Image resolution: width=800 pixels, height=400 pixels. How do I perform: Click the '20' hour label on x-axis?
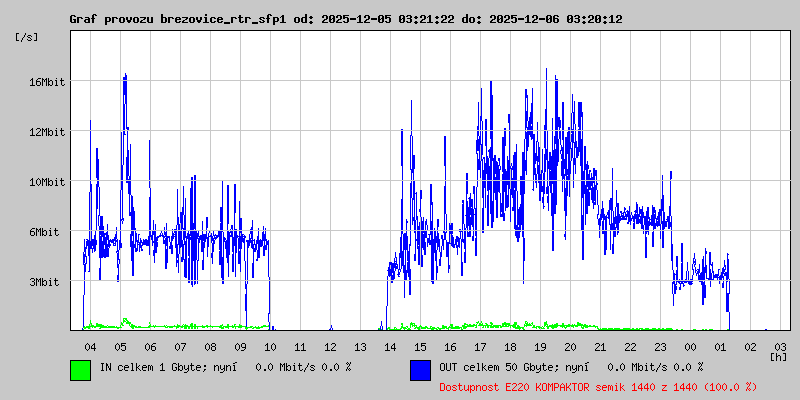pos(570,347)
